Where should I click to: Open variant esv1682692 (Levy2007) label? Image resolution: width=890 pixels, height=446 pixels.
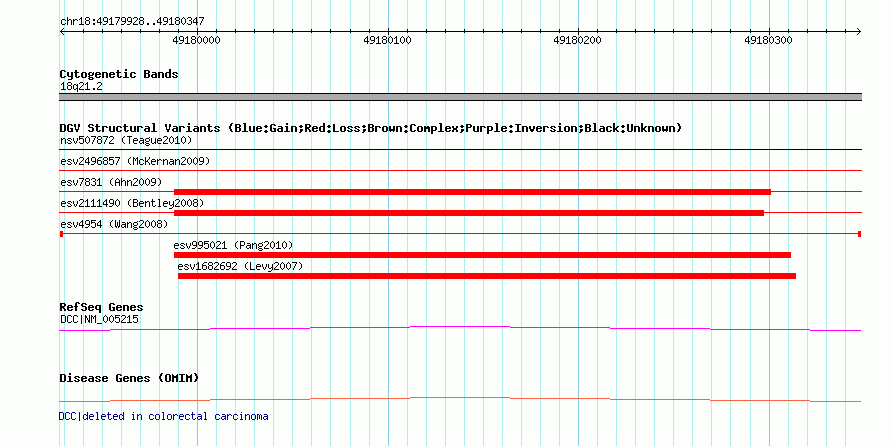pyautogui.click(x=240, y=266)
